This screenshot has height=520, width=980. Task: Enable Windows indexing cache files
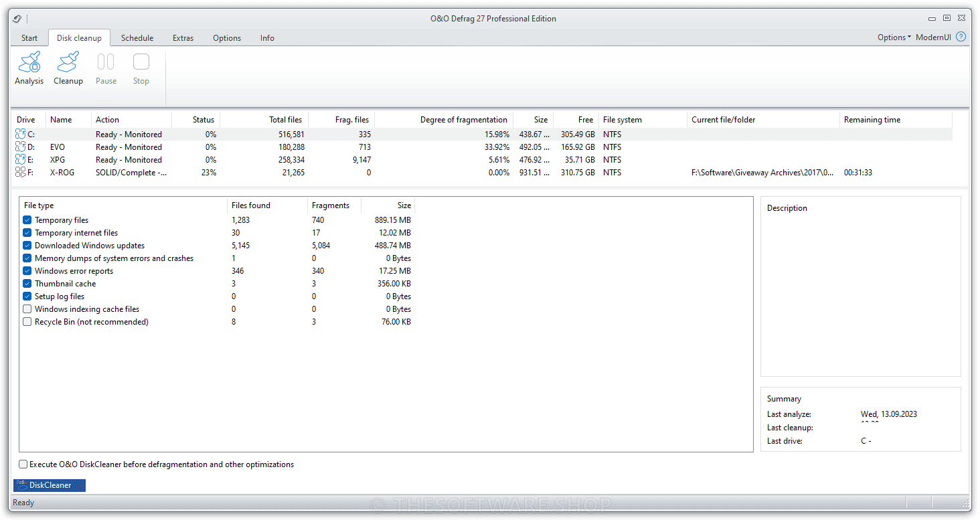[x=27, y=309]
